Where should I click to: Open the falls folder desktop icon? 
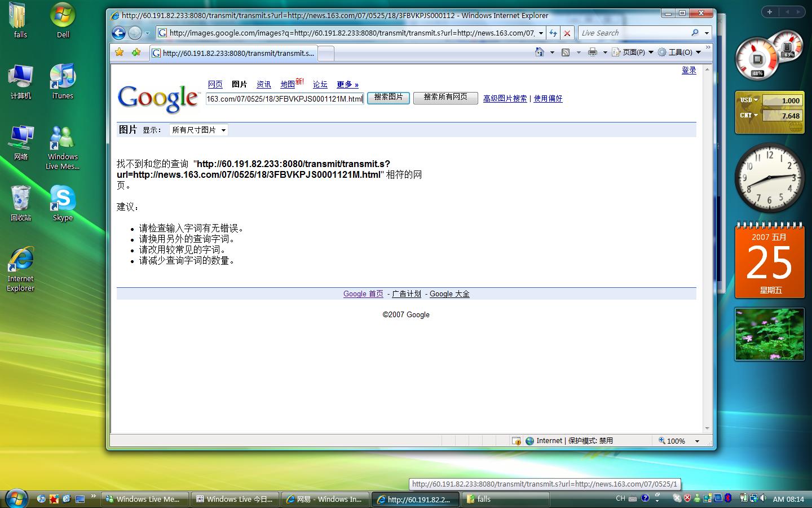click(20, 20)
